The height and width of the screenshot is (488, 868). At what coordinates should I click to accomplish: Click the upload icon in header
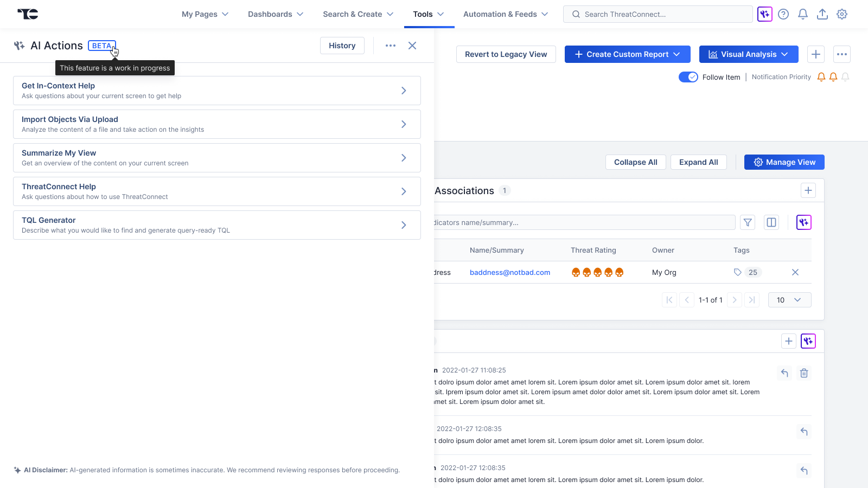pos(822,14)
